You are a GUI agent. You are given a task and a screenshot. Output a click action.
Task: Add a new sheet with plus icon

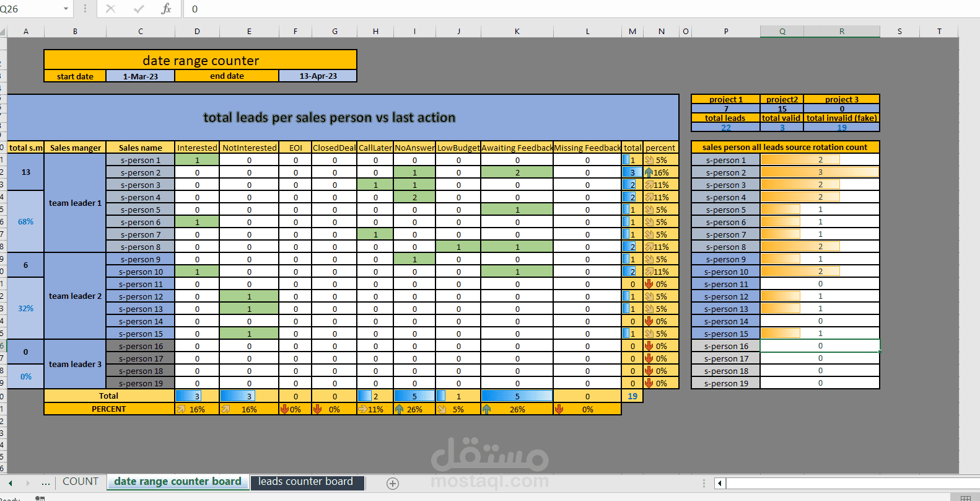click(x=393, y=484)
